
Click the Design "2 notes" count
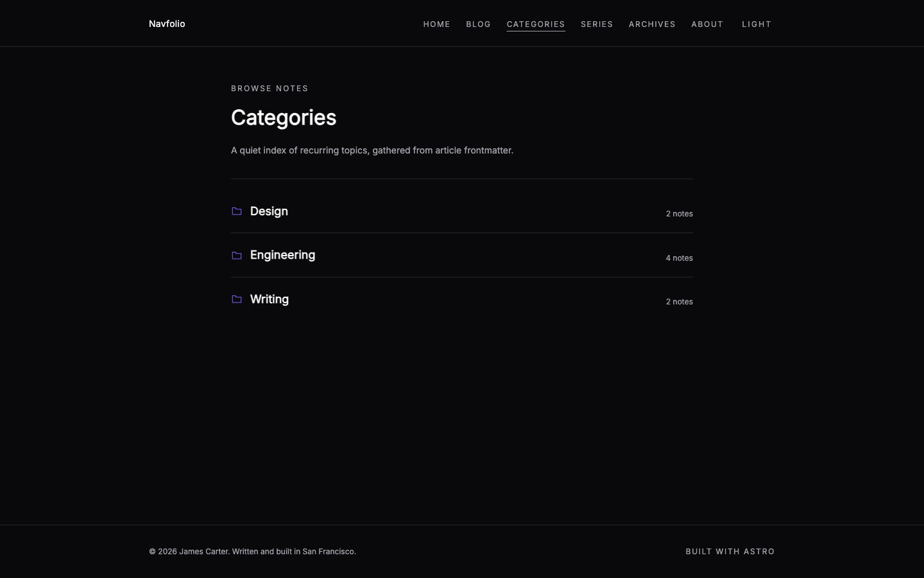pyautogui.click(x=680, y=214)
